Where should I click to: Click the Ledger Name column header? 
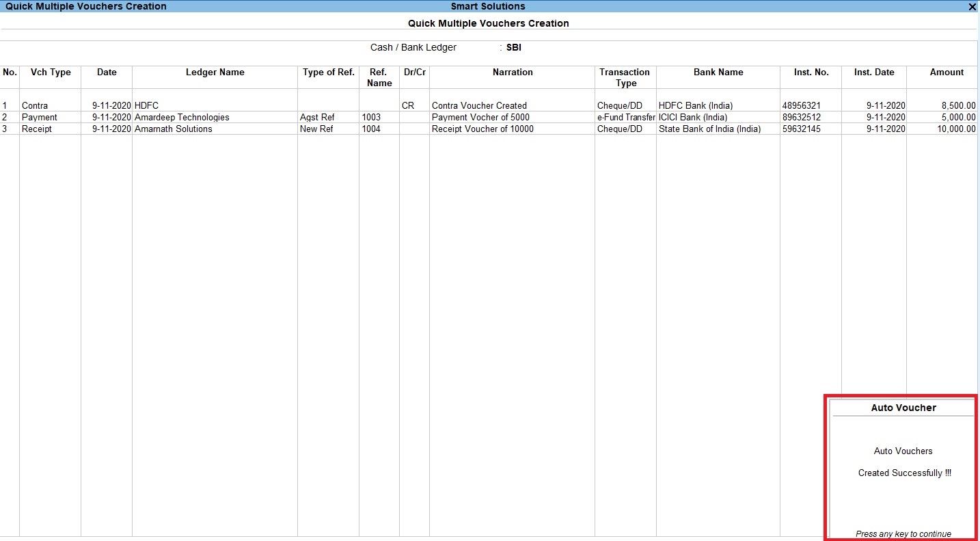point(214,72)
